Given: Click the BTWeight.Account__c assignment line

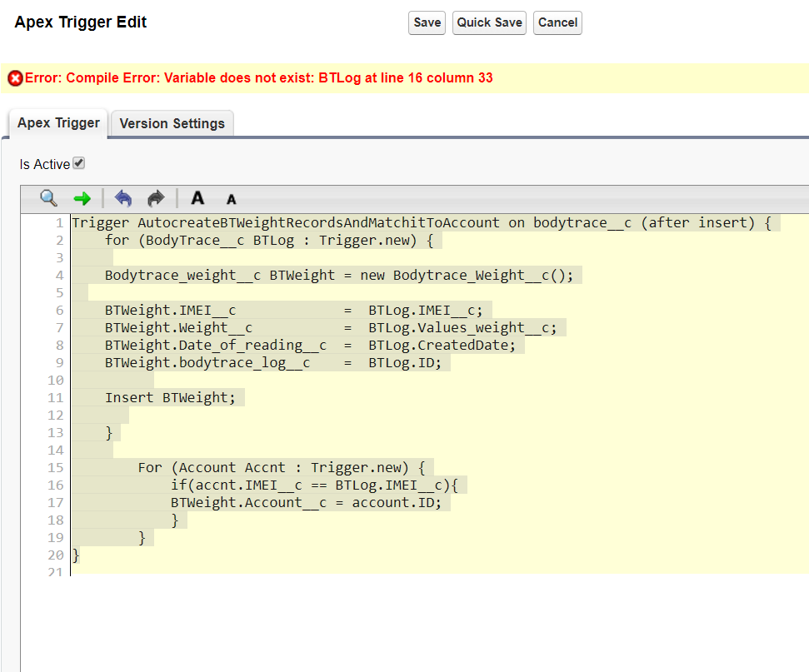Looking at the screenshot, I should click(x=310, y=502).
